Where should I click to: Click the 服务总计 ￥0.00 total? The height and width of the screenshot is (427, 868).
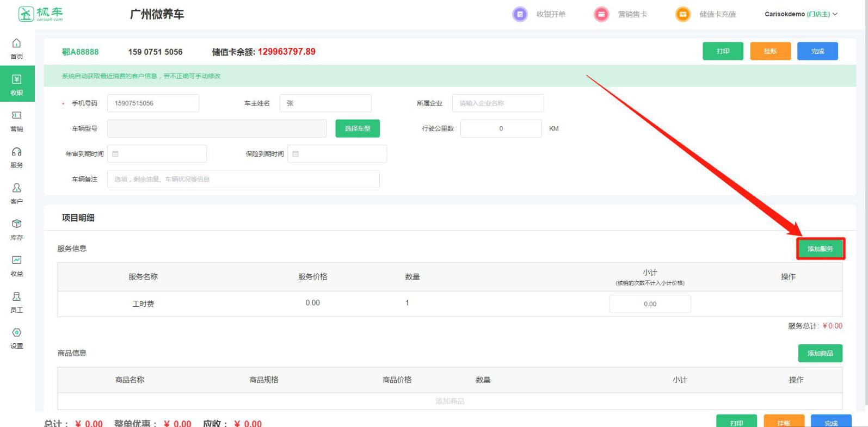pos(815,326)
